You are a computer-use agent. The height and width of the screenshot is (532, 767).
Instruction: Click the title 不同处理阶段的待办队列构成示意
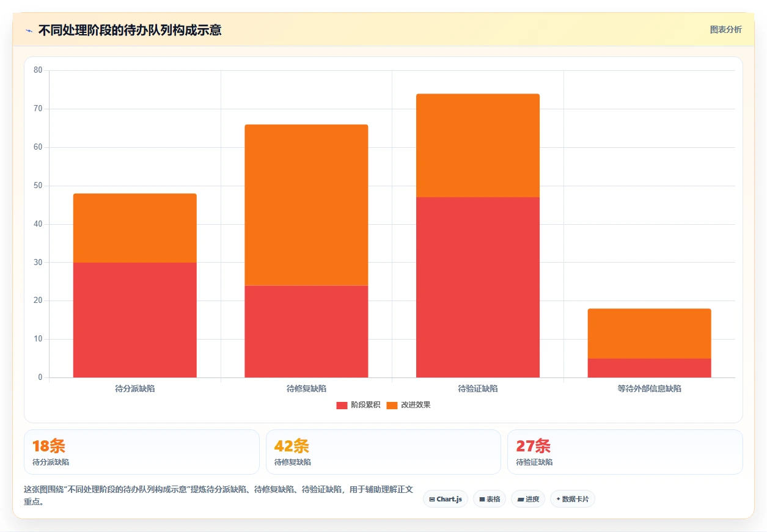coord(130,30)
